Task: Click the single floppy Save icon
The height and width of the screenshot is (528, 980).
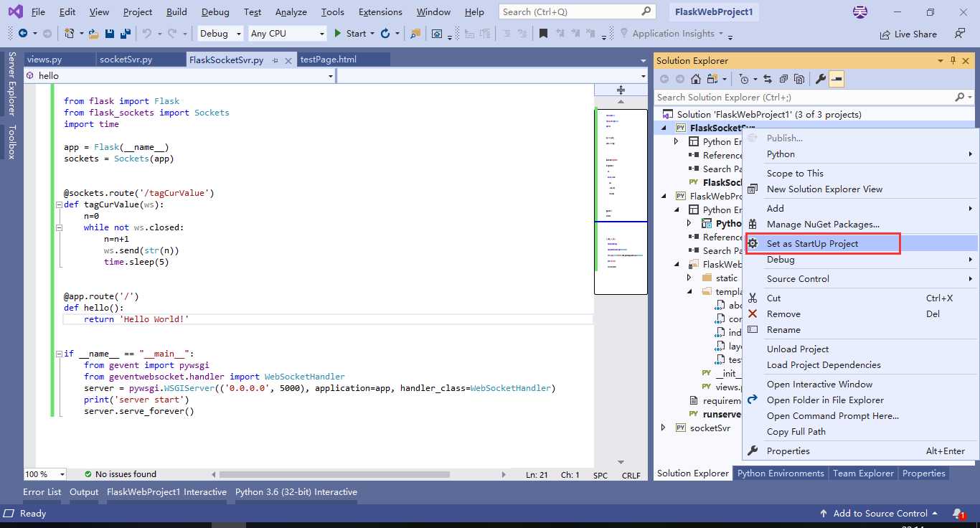Action: [110, 33]
